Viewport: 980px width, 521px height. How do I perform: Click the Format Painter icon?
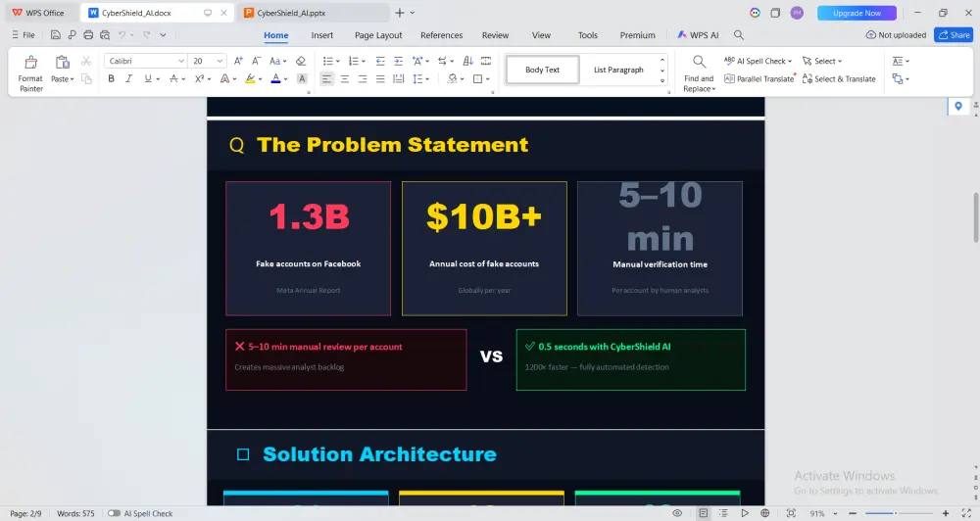[x=30, y=62]
